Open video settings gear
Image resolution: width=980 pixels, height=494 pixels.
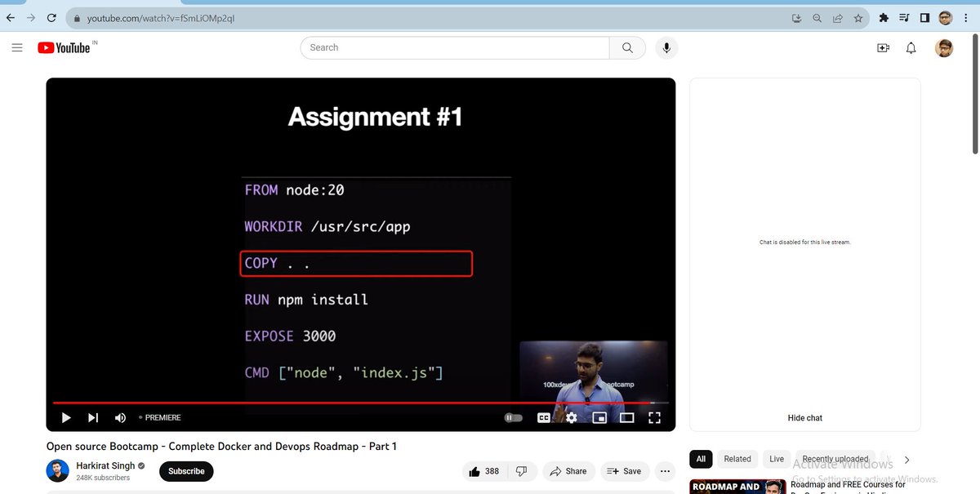tap(572, 417)
